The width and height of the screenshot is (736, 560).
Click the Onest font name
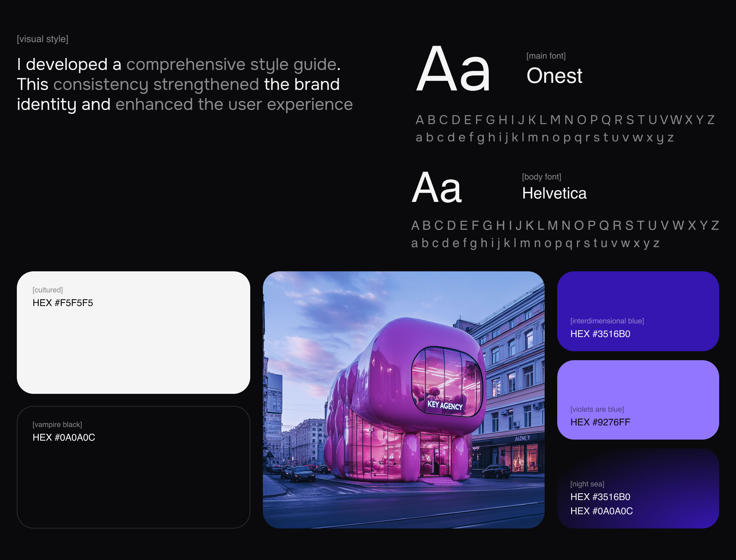point(554,76)
